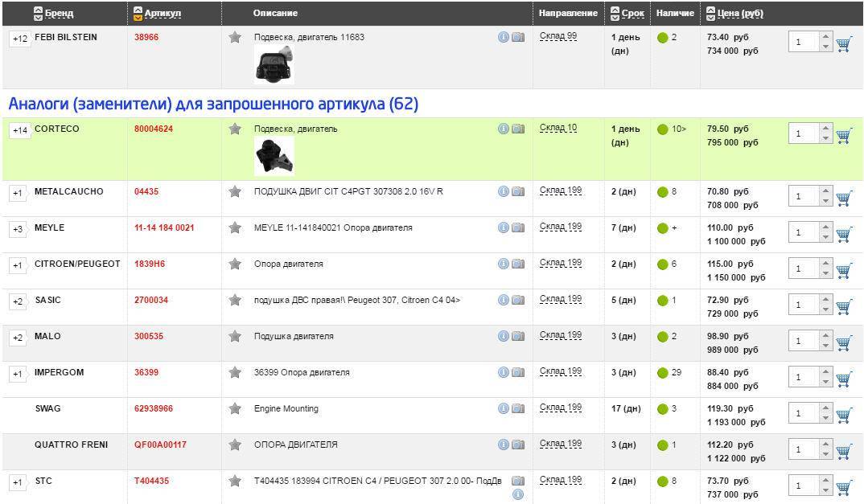
Task: Star the QUATTRO FRENI QF00A00117 item
Action: 235,445
